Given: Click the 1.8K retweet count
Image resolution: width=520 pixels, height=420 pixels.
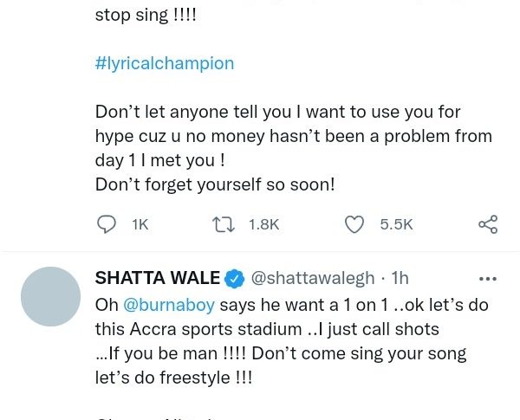Looking at the screenshot, I should coord(263,224).
